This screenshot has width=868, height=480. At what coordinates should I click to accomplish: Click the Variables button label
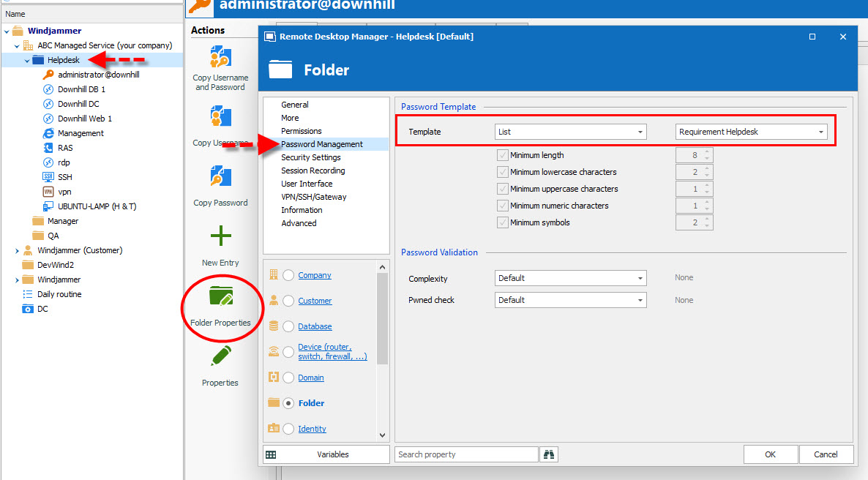[333, 454]
